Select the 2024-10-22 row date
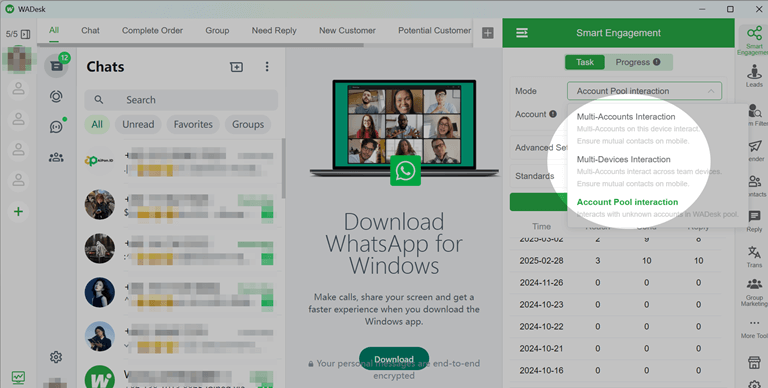 (541, 327)
